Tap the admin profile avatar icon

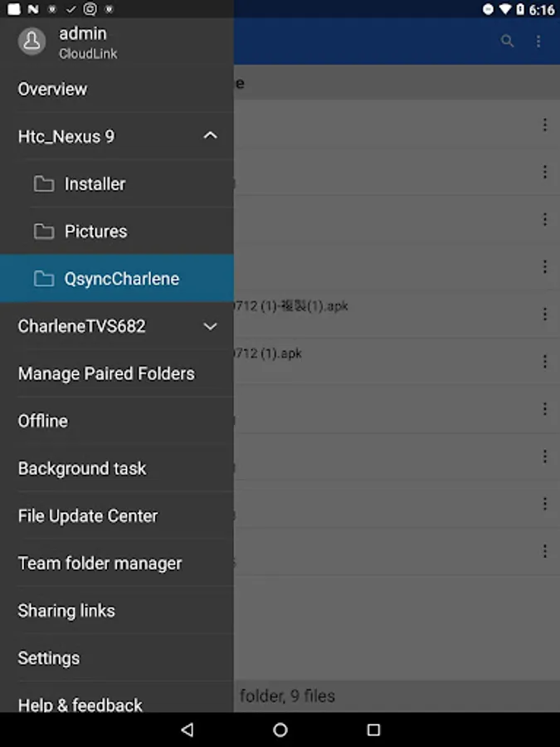click(32, 41)
